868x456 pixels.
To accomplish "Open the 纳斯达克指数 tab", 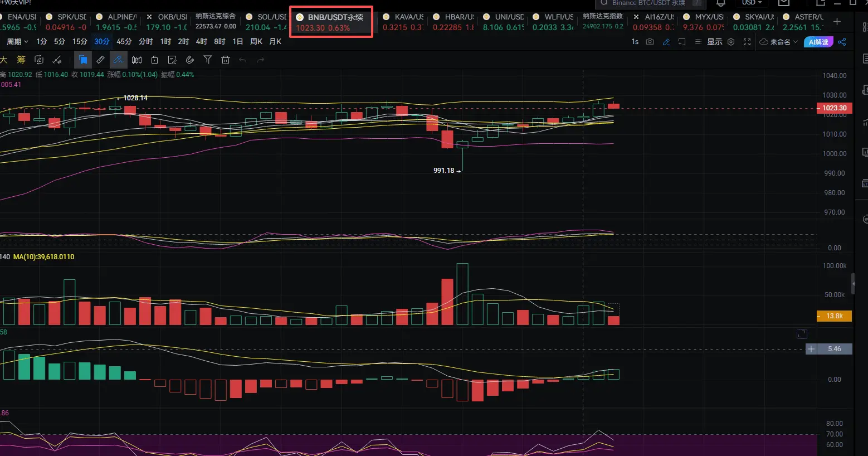I will [603, 21].
